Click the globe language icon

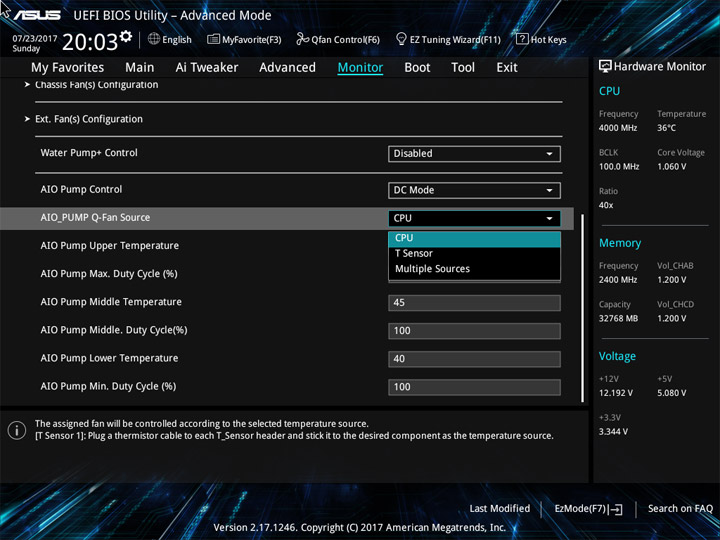(x=154, y=39)
